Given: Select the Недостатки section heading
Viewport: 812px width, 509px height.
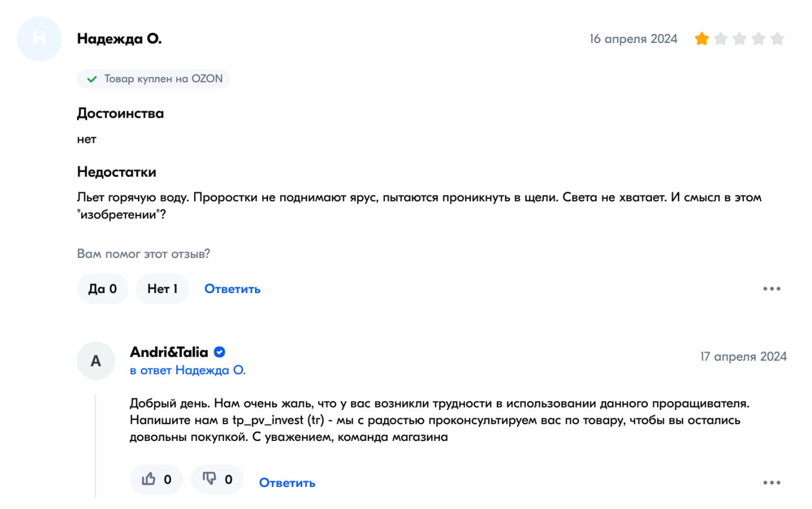Looking at the screenshot, I should pyautogui.click(x=116, y=172).
